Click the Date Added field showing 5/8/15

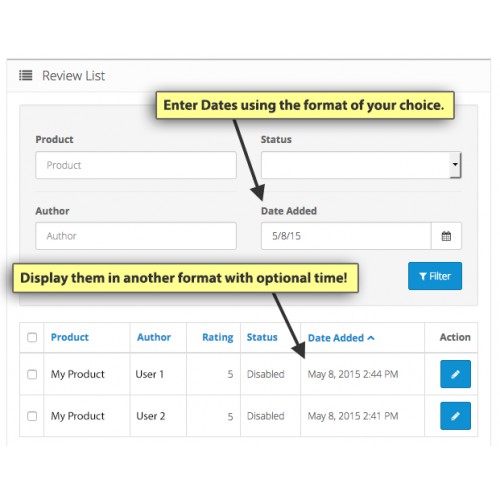pos(346,236)
